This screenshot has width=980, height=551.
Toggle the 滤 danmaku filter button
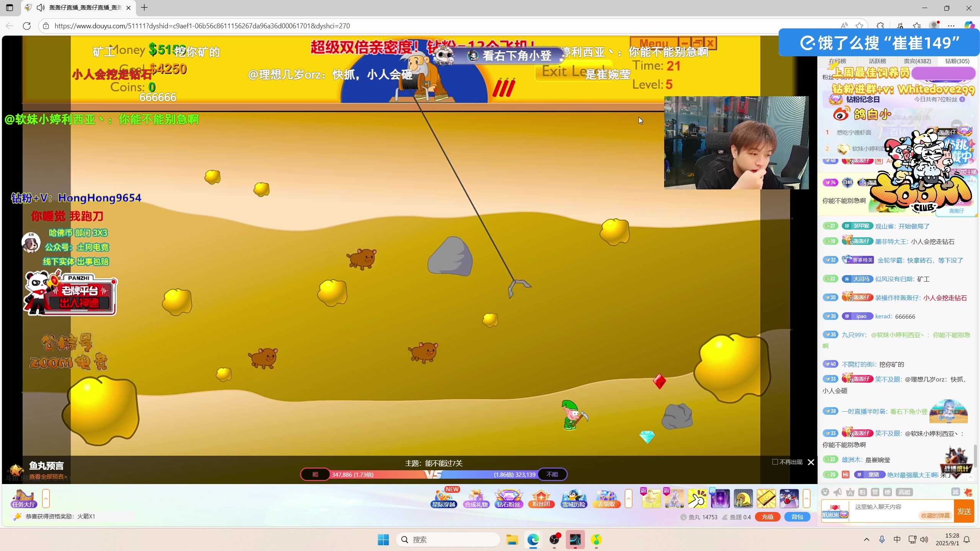tap(955, 492)
